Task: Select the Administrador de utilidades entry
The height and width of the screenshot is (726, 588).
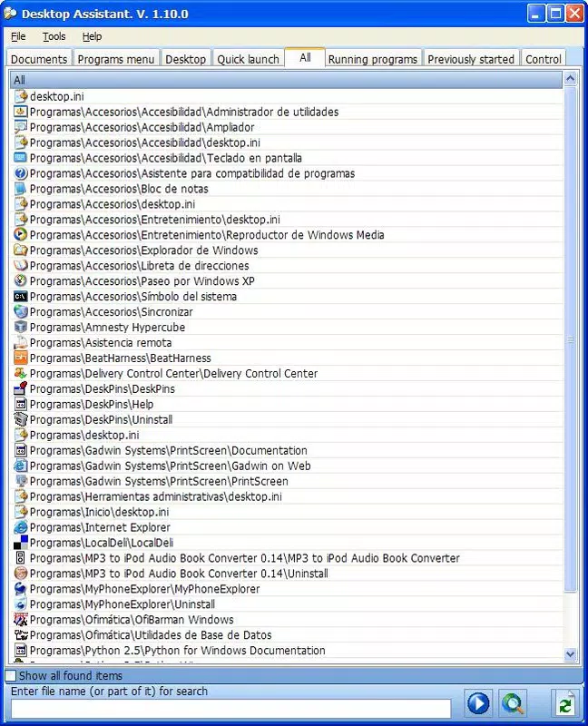Action: click(x=288, y=112)
